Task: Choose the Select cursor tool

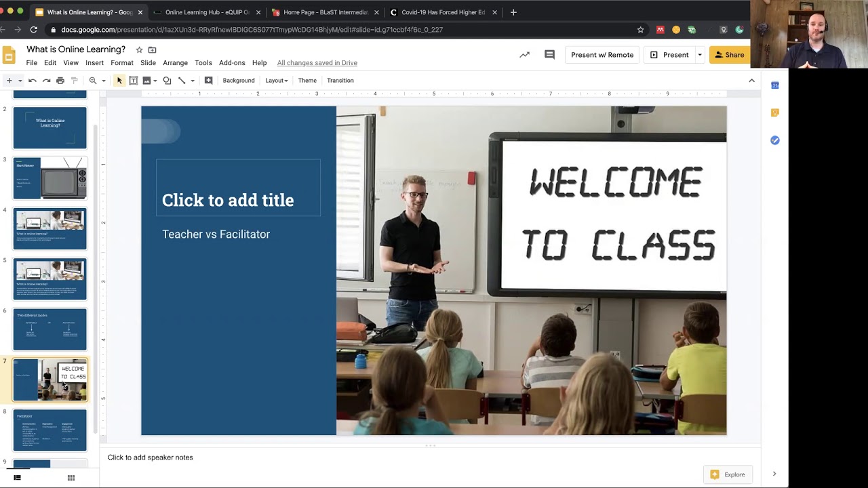Action: (x=119, y=81)
